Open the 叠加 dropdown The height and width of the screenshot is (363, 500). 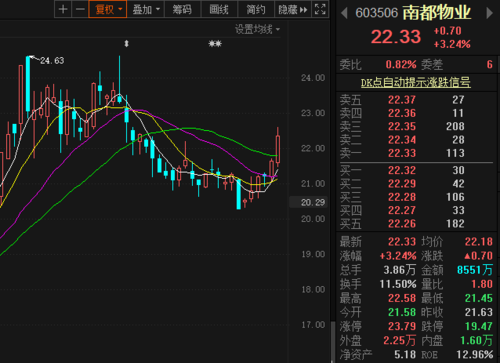(146, 9)
